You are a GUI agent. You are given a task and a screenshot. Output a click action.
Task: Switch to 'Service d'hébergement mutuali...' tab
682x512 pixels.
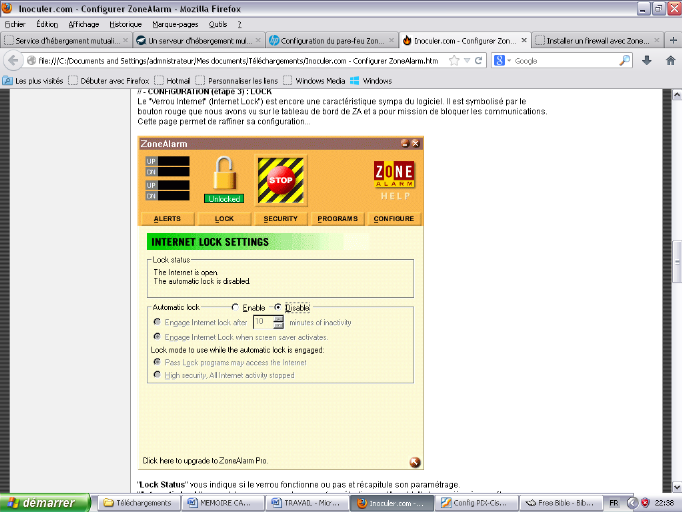[67, 40]
